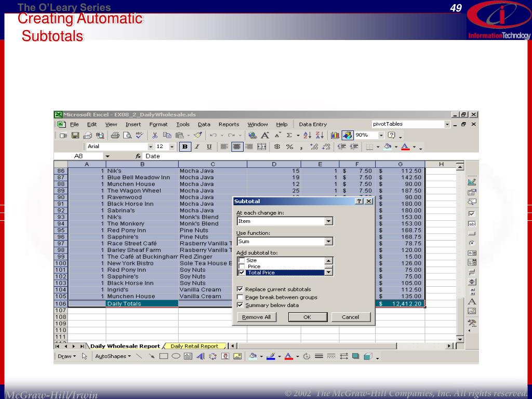Open the Reports menu

[229, 125]
